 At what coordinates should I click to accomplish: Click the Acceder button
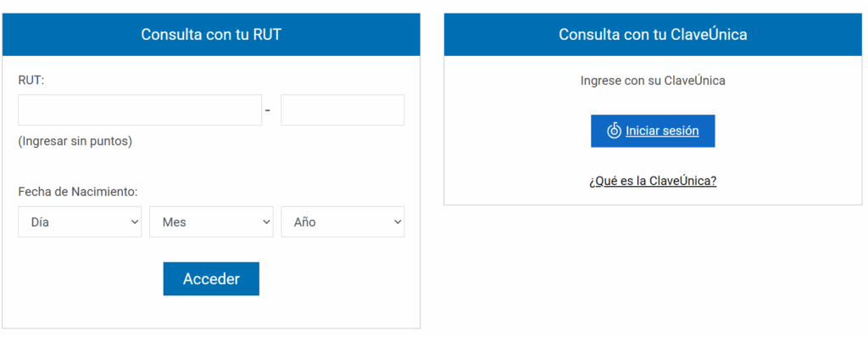pyautogui.click(x=211, y=278)
